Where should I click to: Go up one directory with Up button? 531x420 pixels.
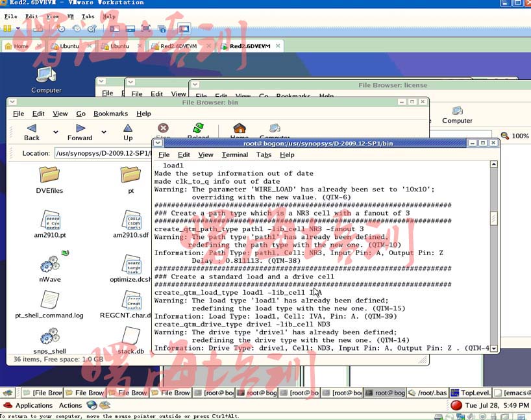coord(128,132)
